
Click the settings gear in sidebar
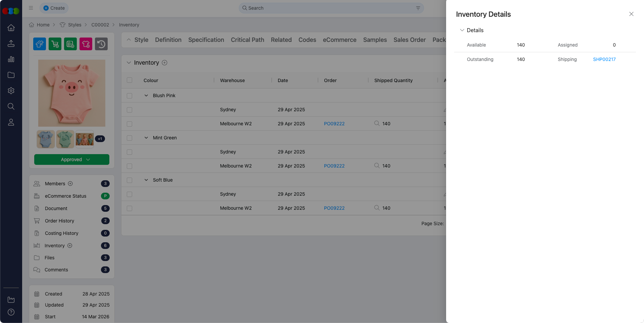pyautogui.click(x=11, y=91)
